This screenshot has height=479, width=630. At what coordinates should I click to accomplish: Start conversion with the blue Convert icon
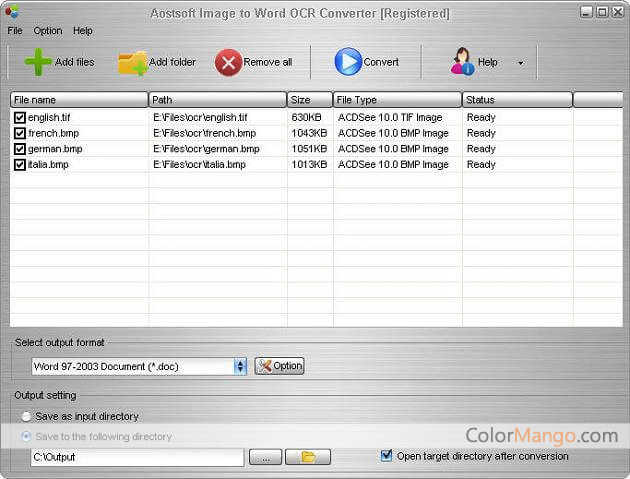coord(348,61)
